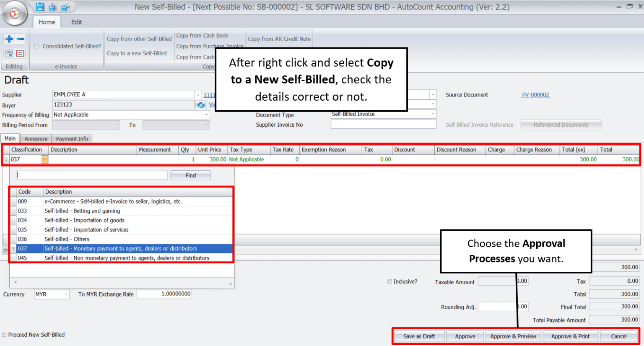Check Proceed New Self-Billed option
Screen dimensions: 644x346
tap(5, 335)
